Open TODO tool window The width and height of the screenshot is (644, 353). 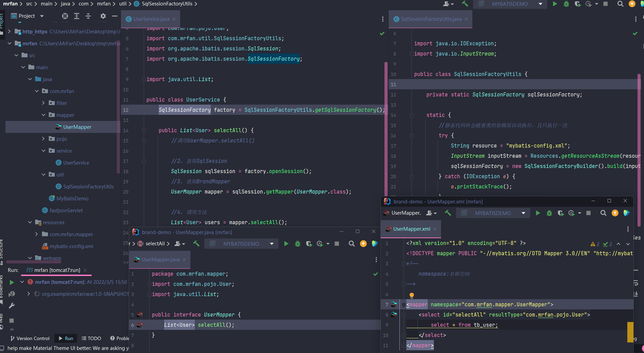[x=91, y=338]
